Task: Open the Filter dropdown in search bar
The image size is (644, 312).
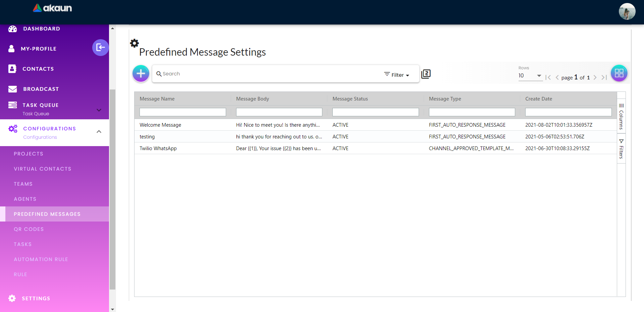Action: (397, 75)
